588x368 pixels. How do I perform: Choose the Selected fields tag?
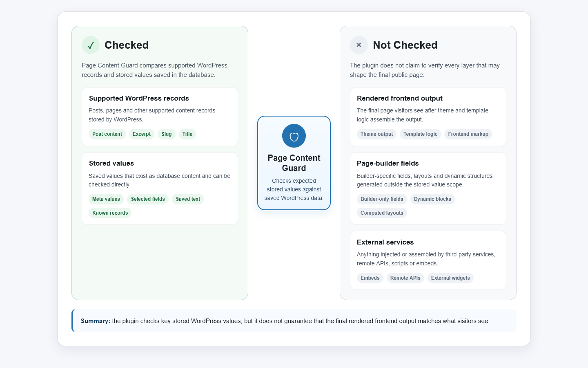click(x=148, y=199)
